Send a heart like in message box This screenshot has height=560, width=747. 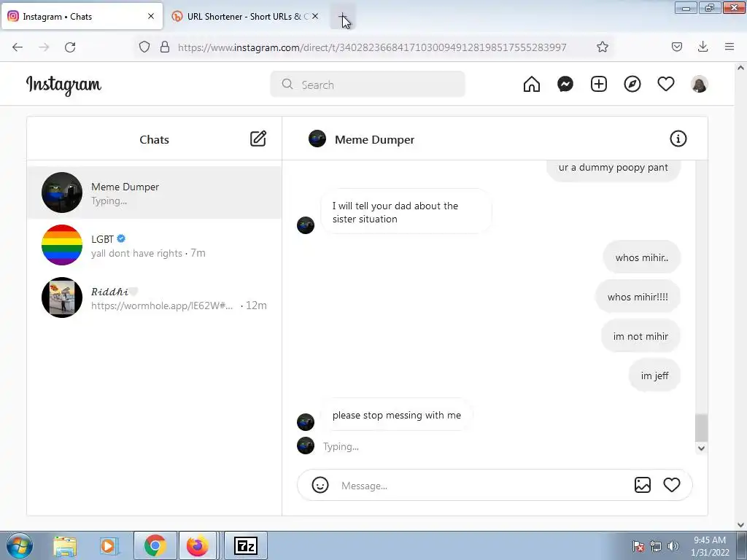pyautogui.click(x=672, y=485)
